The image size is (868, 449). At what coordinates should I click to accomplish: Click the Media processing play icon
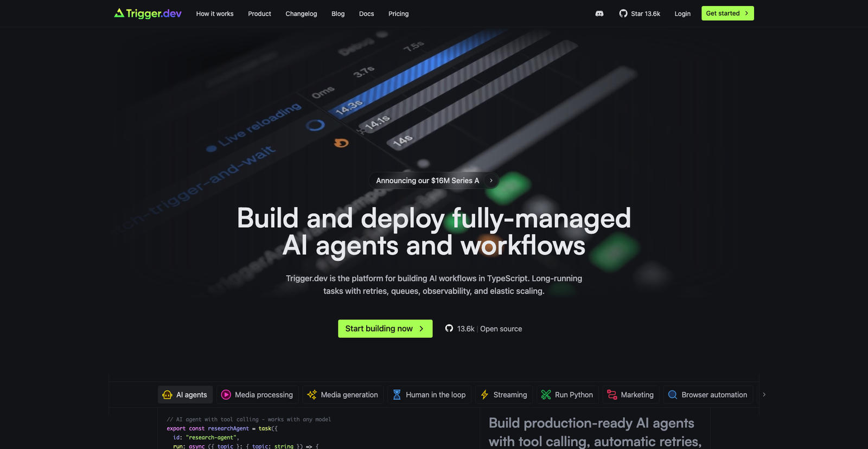[x=226, y=395]
